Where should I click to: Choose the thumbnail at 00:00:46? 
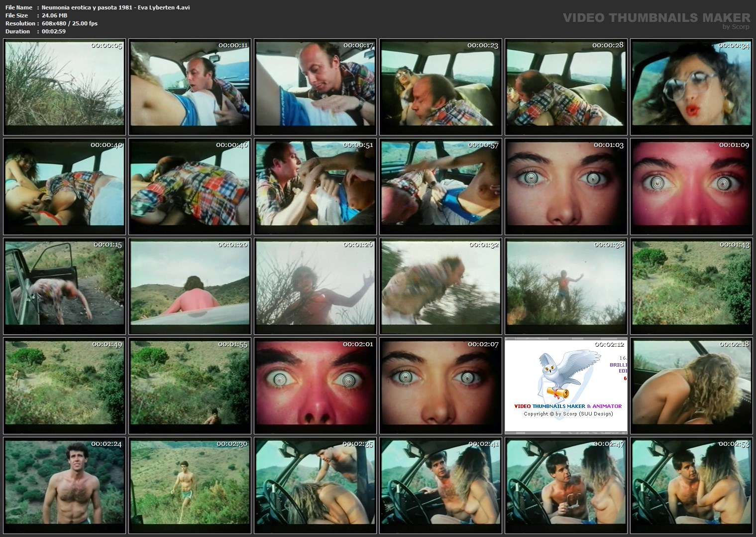click(190, 187)
